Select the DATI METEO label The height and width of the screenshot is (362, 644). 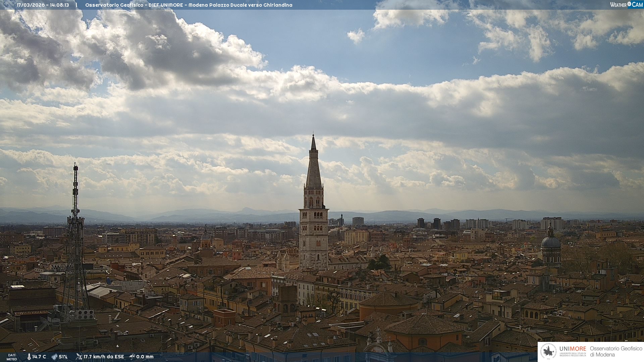tap(12, 357)
